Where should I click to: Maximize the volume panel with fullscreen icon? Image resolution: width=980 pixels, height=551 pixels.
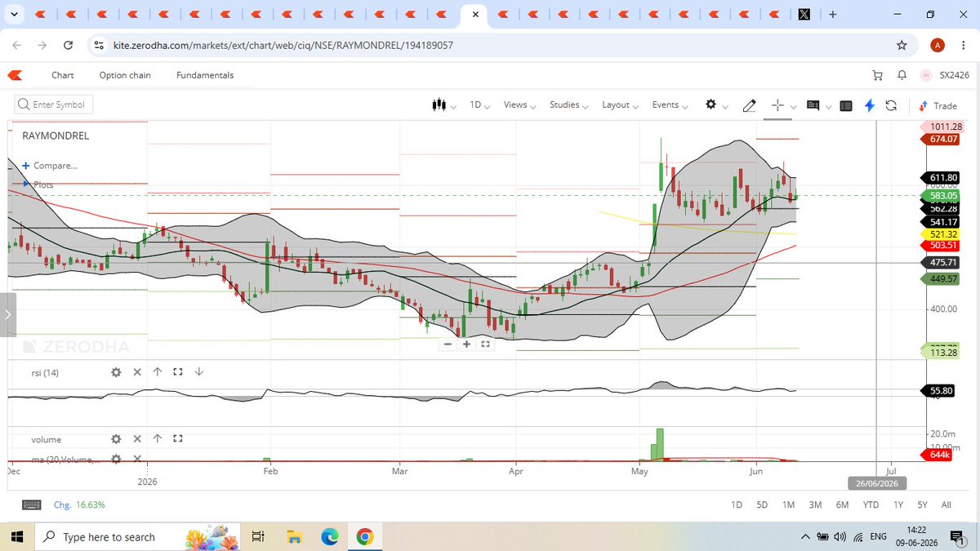[x=177, y=439]
